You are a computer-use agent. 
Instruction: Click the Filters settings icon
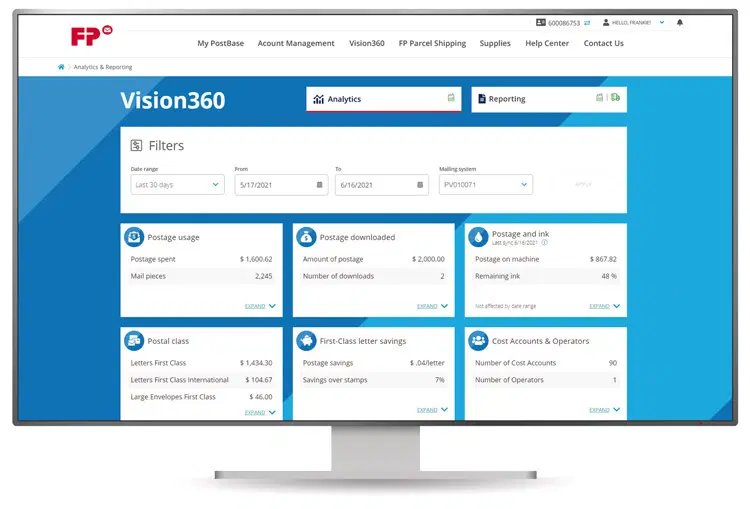pyautogui.click(x=136, y=145)
